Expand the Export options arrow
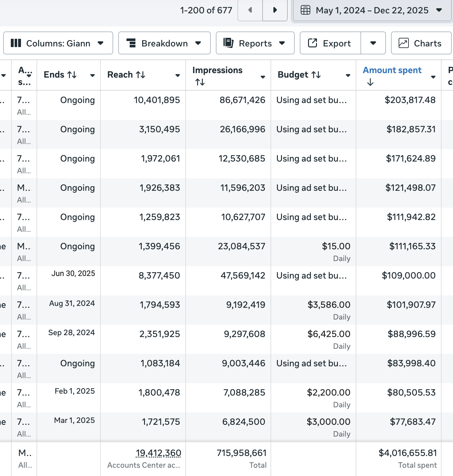 click(x=373, y=43)
